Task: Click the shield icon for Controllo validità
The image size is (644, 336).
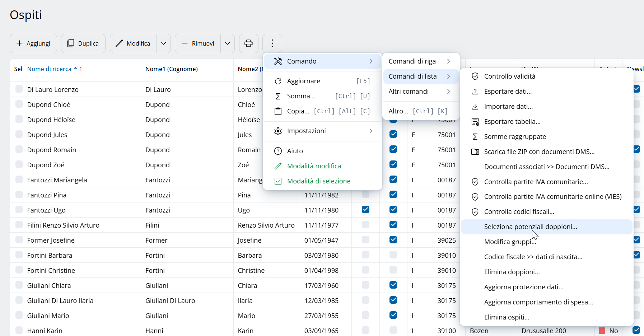Action: pyautogui.click(x=475, y=76)
